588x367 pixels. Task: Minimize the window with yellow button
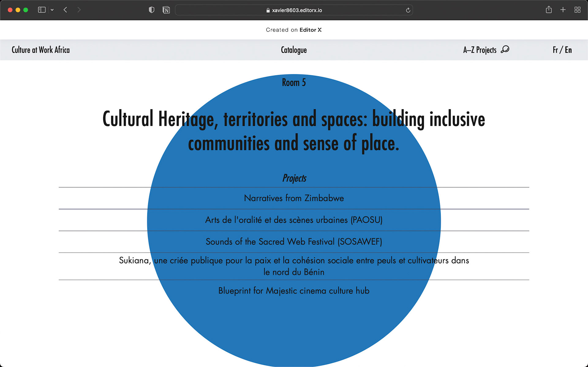[18, 10]
